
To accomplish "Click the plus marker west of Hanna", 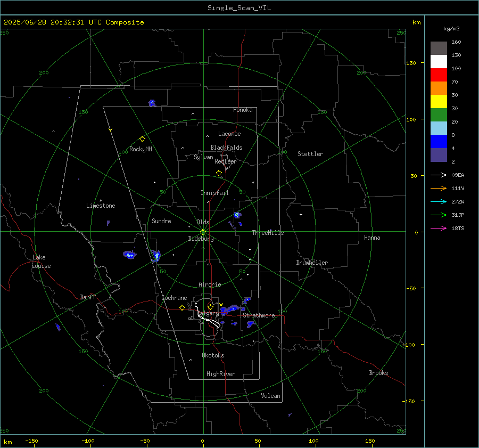I will [x=301, y=214].
